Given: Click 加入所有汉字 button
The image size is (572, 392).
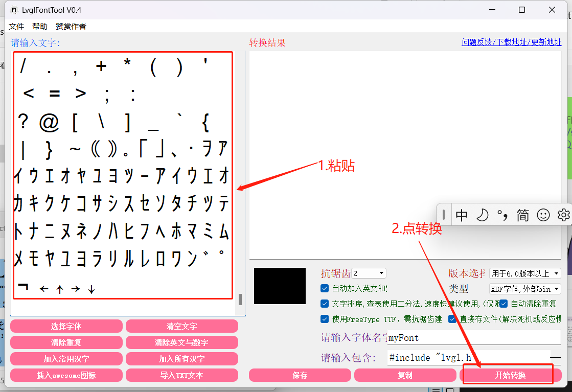Looking at the screenshot, I should 181,359.
